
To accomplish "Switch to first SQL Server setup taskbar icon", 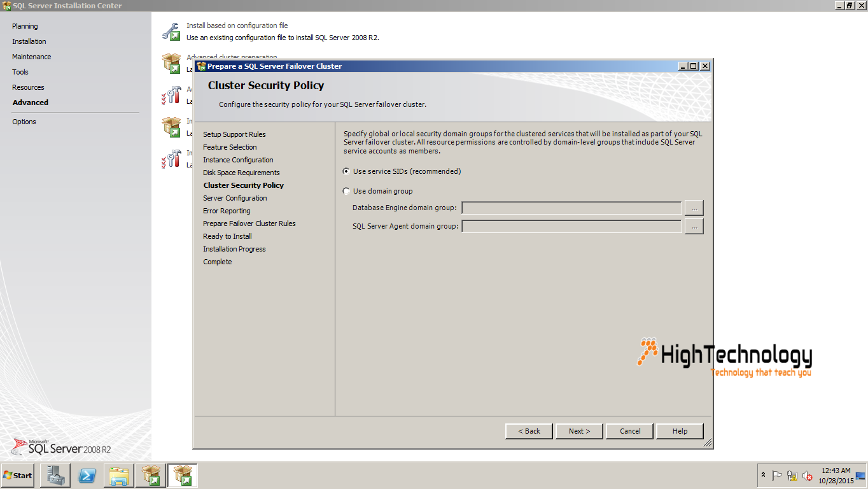I will click(151, 476).
